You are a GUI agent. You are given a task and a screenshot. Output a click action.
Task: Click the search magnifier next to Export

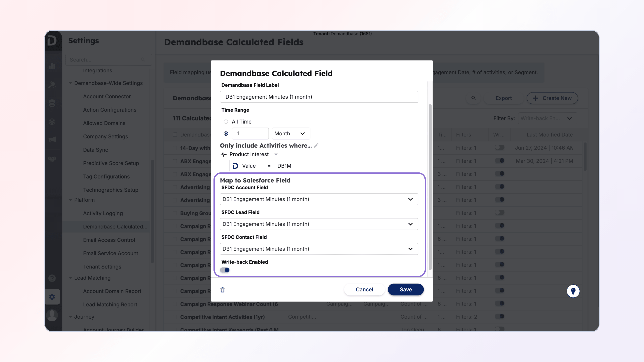tap(473, 98)
